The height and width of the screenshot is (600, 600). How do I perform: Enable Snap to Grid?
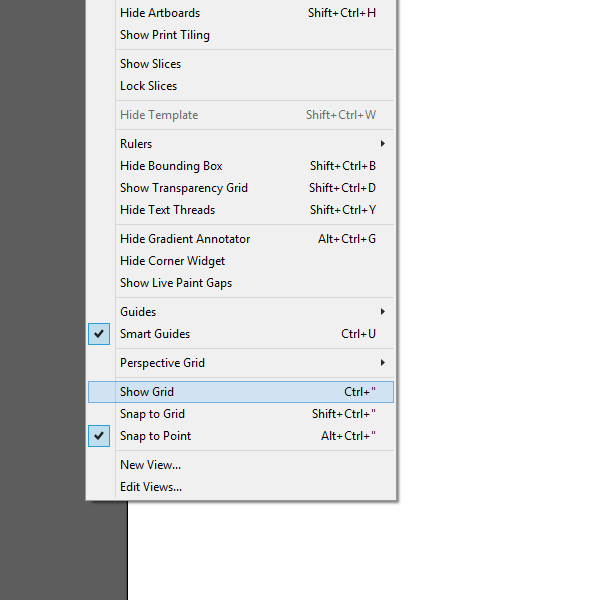[x=241, y=414]
